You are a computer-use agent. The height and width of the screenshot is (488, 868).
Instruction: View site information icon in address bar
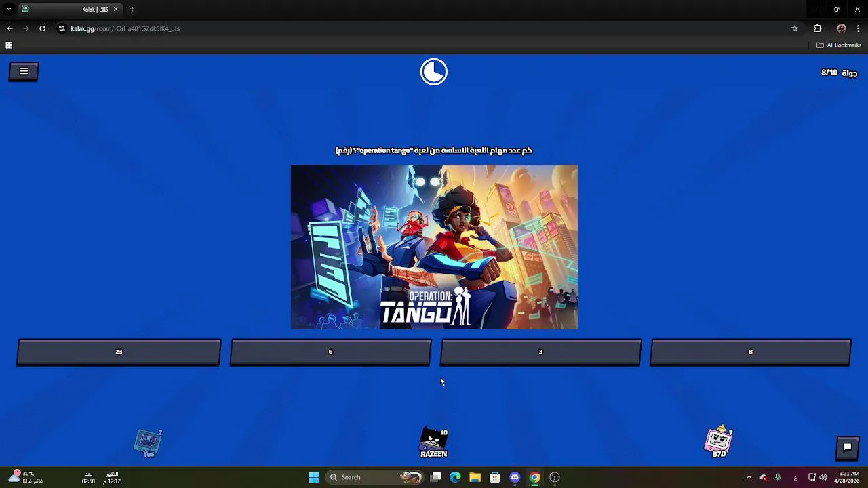(62, 28)
